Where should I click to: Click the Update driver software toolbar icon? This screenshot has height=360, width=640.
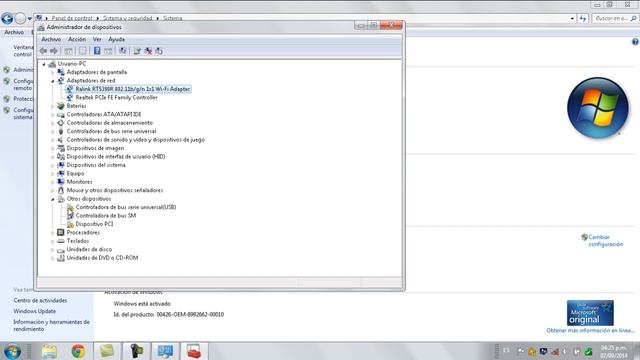click(x=137, y=51)
